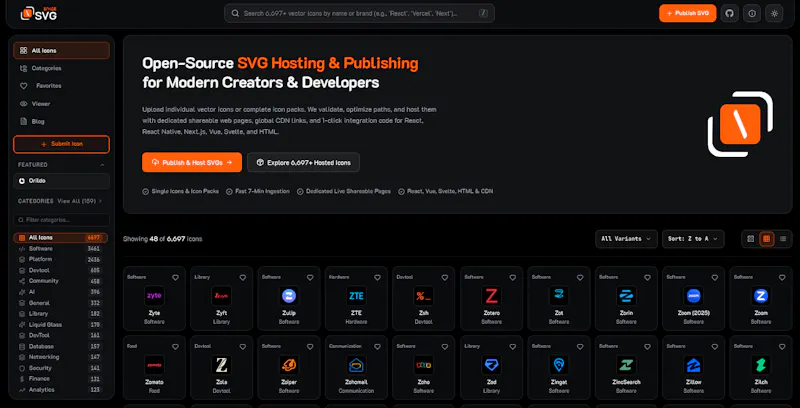800x408 pixels.
Task: Switch to list view icon
Action: pyautogui.click(x=783, y=239)
